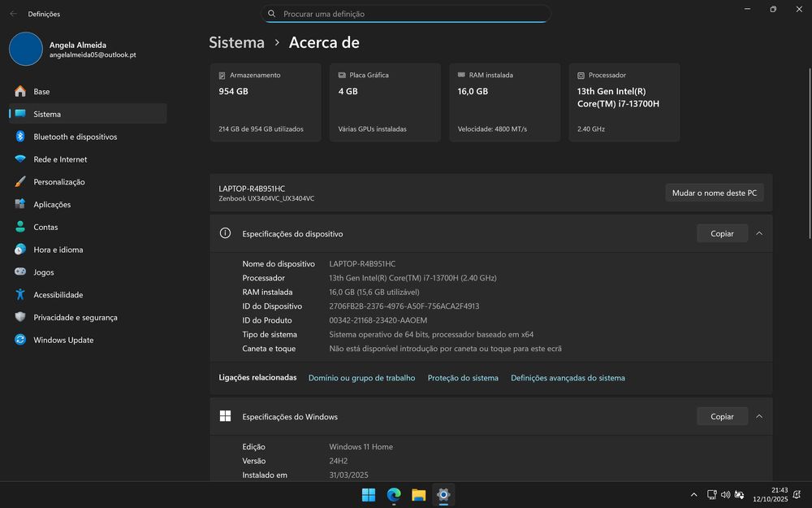Viewport: 812px width, 508px height.
Task: Collapse the Especificações do Windows section
Action: point(759,416)
